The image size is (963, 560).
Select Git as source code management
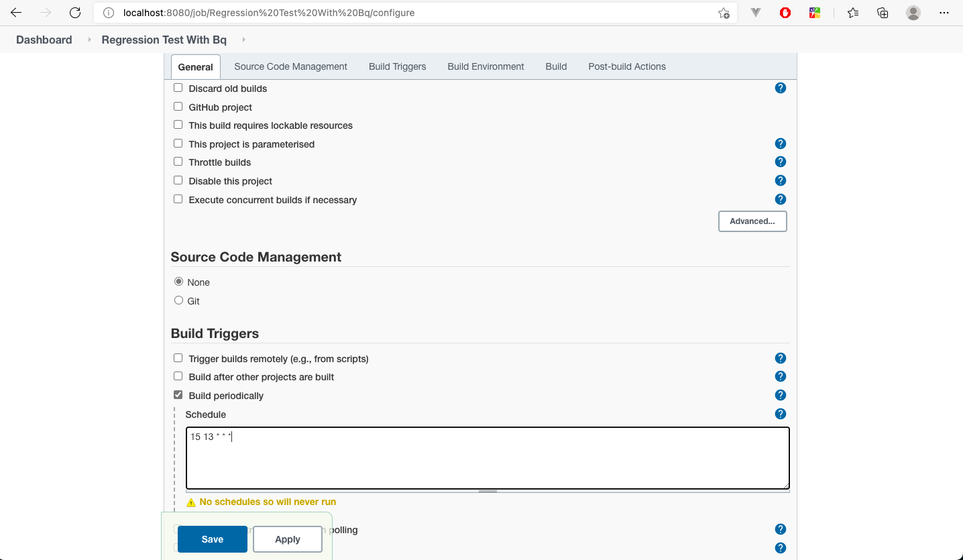tap(178, 300)
